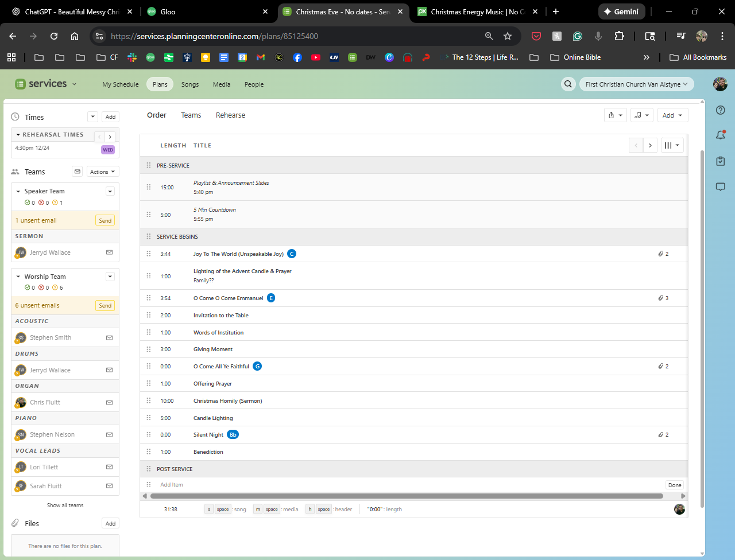This screenshot has height=560, width=735.
Task: Click envelope icon next to Stephen Smith
Action: pyautogui.click(x=109, y=338)
